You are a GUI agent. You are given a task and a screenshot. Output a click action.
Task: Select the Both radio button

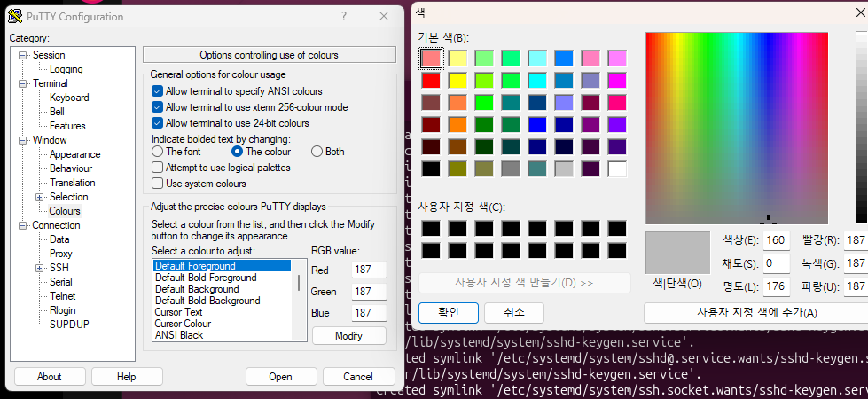click(317, 152)
